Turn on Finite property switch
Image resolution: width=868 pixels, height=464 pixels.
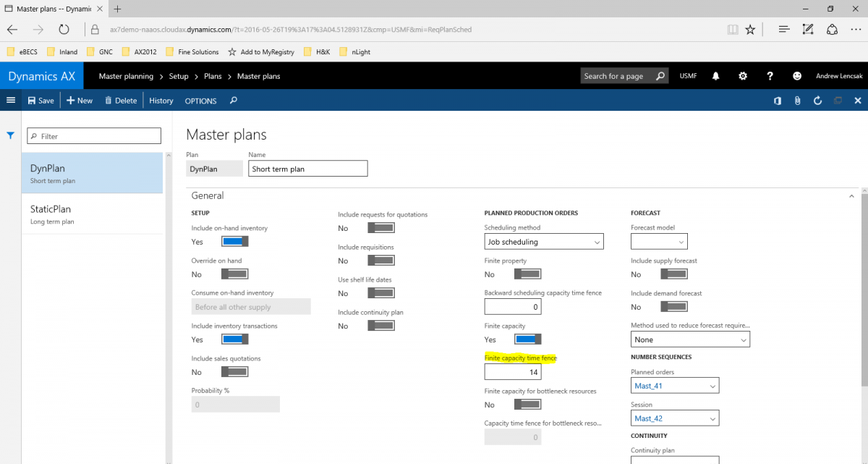pos(528,274)
